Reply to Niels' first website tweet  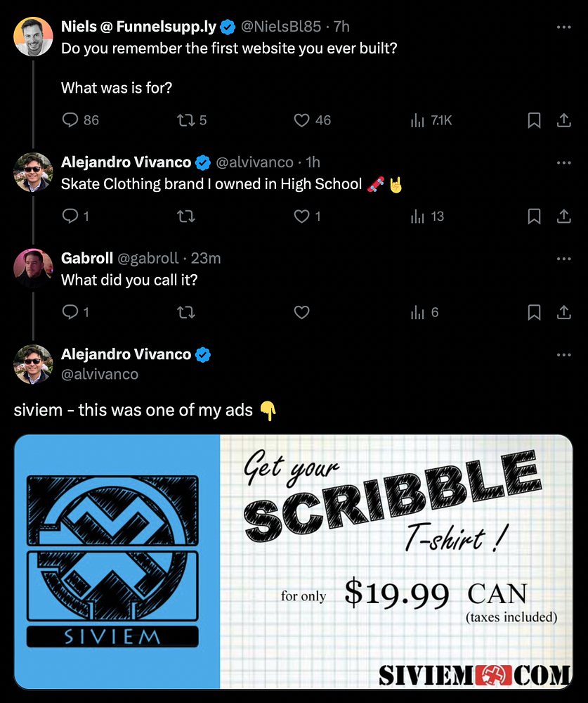pos(70,120)
